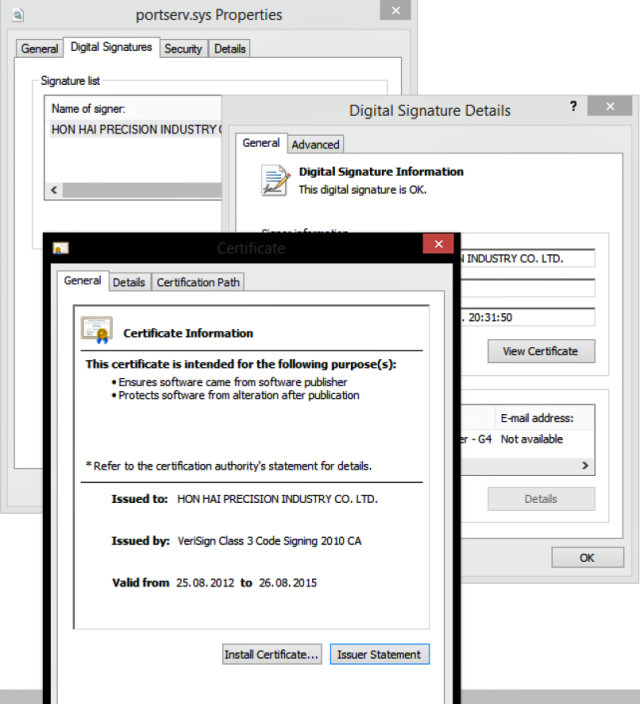Click the Certificate Information heading
This screenshot has height=704, width=640.
click(x=188, y=333)
